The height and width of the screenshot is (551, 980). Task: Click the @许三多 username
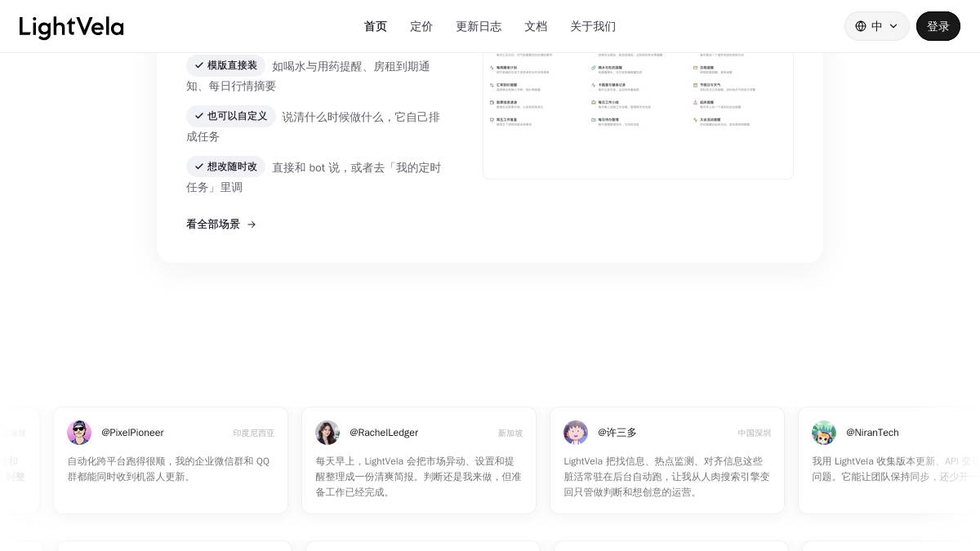(617, 433)
